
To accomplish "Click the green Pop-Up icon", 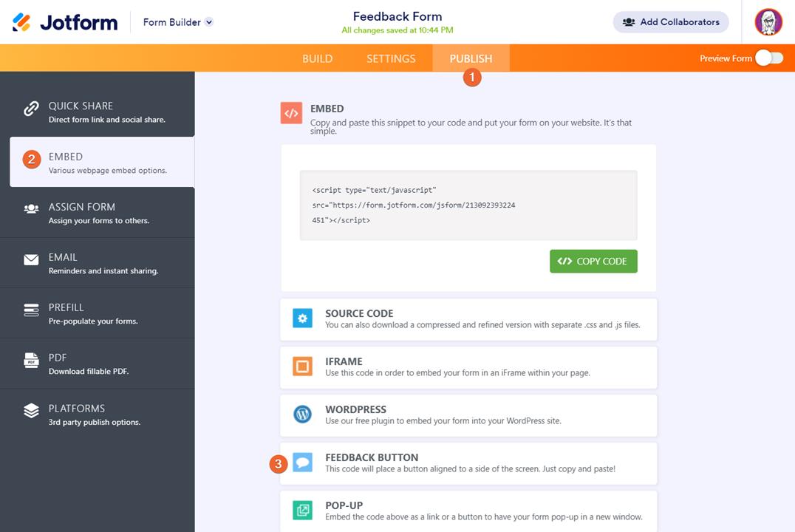I will coord(303,510).
